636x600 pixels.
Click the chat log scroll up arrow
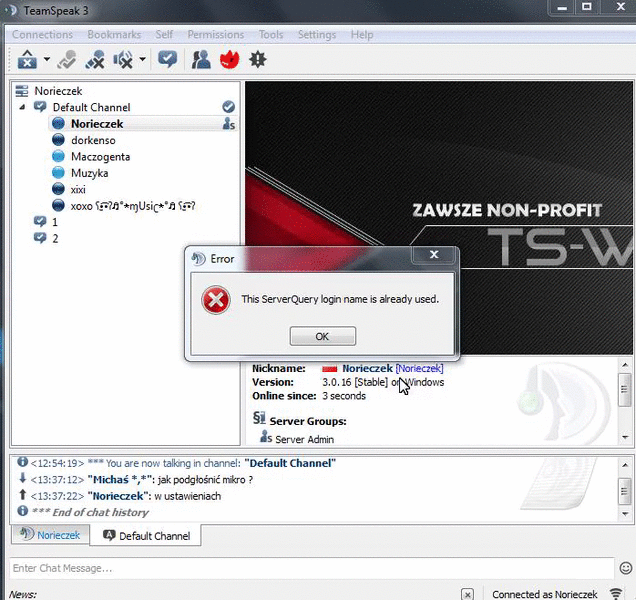(x=625, y=465)
